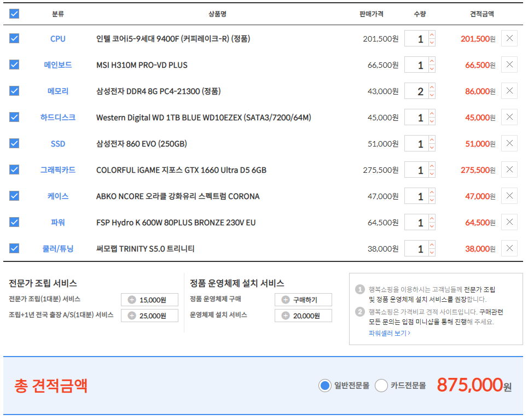
Task: Click product name MSI H310M PRO-VD PLUS
Action: click(142, 65)
